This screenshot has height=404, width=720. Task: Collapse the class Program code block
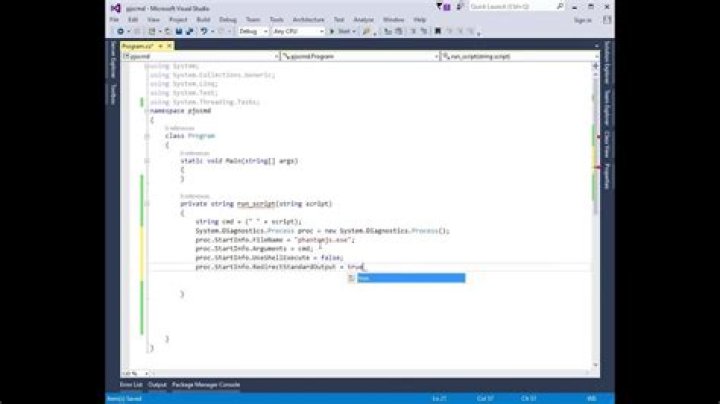(x=147, y=136)
